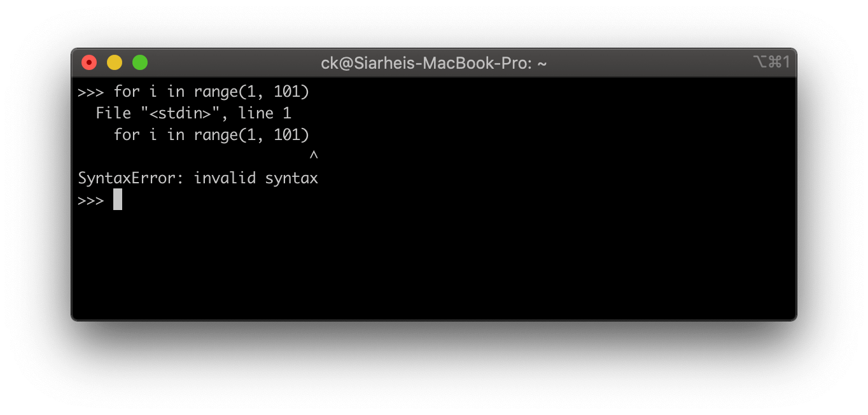
Task: Click the first >>> prompt before the for statement
Action: coord(90,92)
